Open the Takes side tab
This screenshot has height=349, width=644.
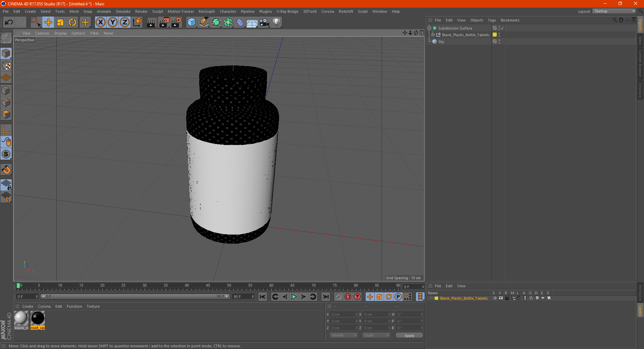coord(640,41)
